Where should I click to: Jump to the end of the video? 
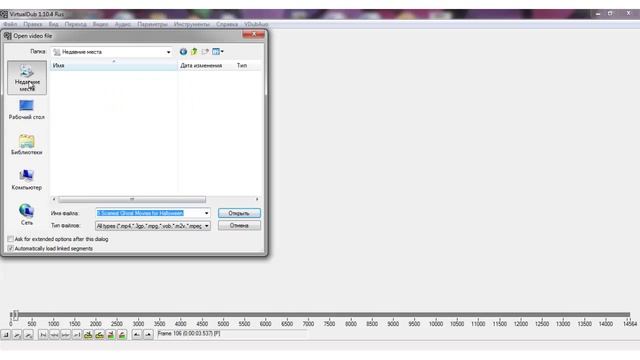(77, 335)
